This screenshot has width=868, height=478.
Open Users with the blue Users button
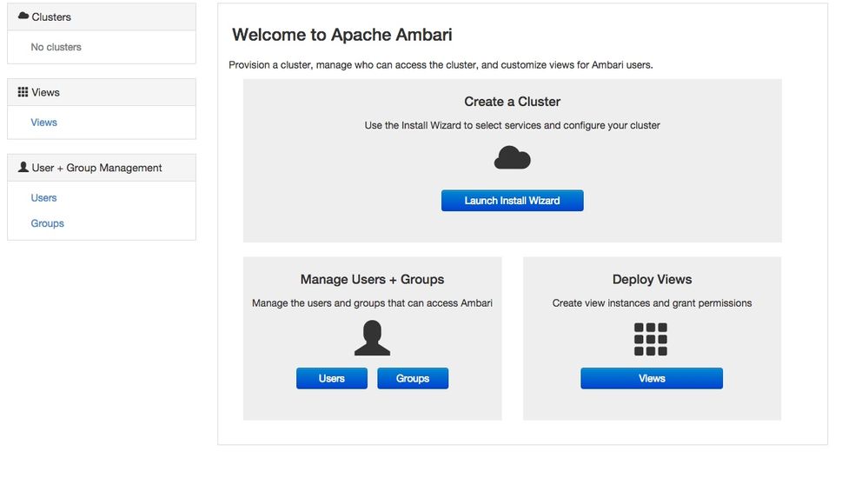tap(332, 378)
